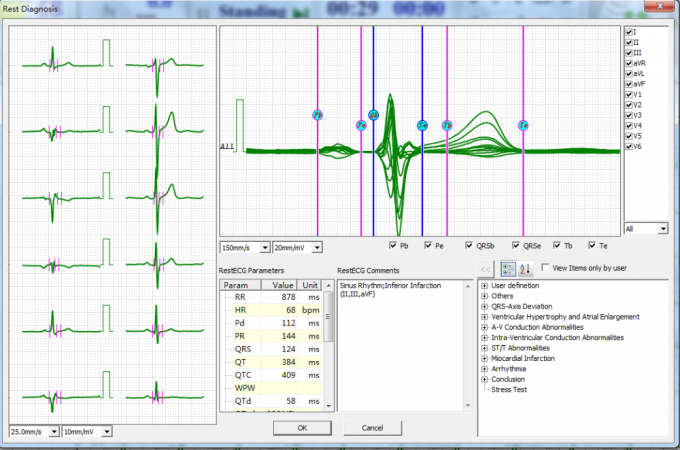Open the 25.0mm/s speed dropdown
This screenshot has height=450, width=680.
[54, 432]
